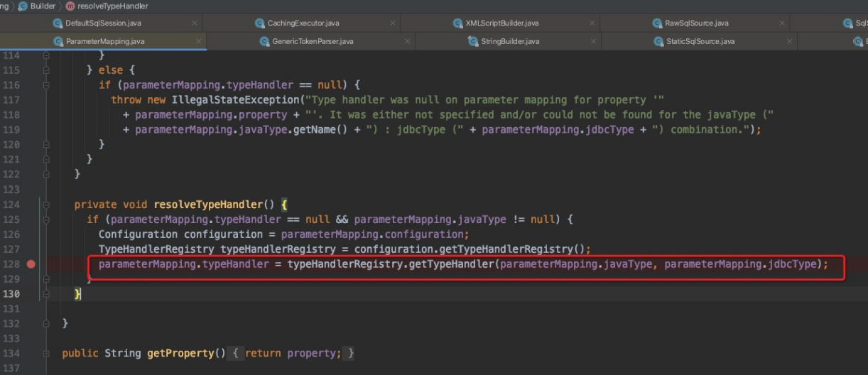Click closing brace on line 130

point(77,294)
